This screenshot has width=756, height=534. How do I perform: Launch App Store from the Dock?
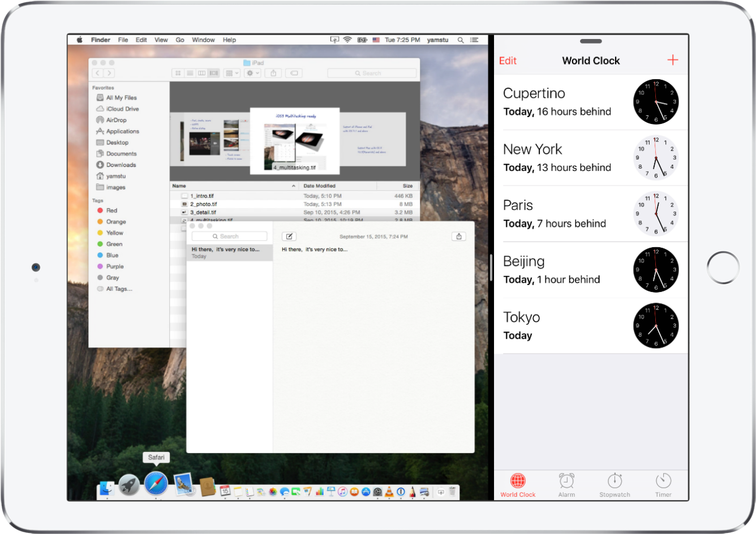[366, 492]
